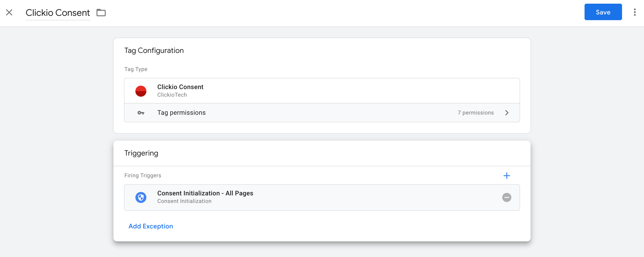This screenshot has width=644, height=257.
Task: Expand Tag permissions chevron arrow
Action: (507, 113)
